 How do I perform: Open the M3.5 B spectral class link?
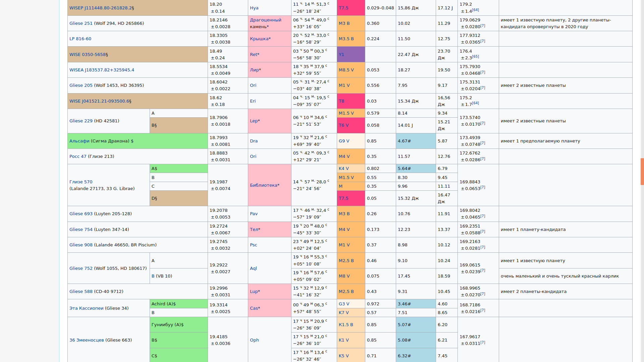[x=346, y=39]
